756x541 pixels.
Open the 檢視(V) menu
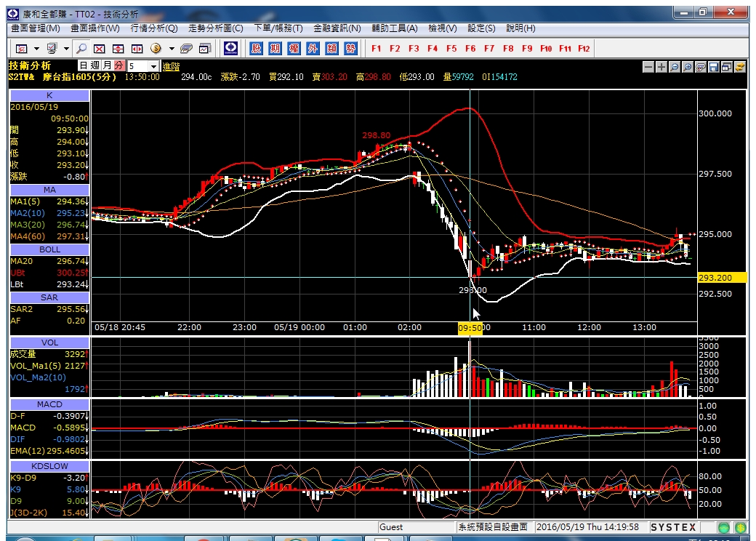443,28
